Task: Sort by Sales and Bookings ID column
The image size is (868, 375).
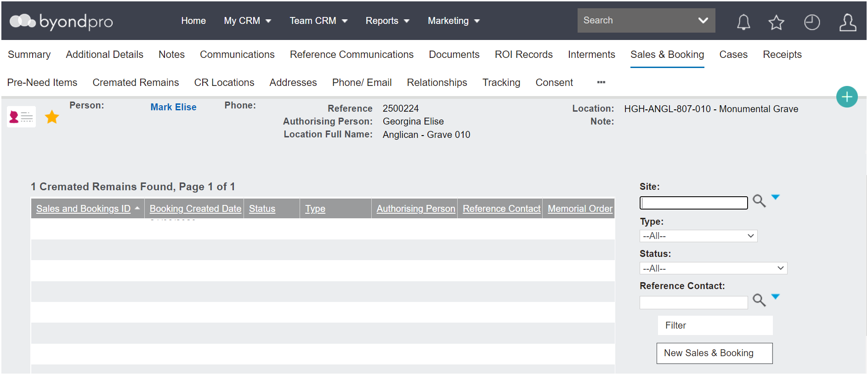Action: [x=83, y=209]
